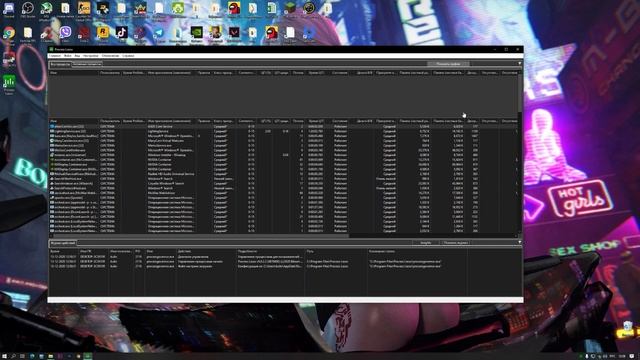
Task: Open the Process Lasso desktop shortcut
Action: [x=9, y=84]
